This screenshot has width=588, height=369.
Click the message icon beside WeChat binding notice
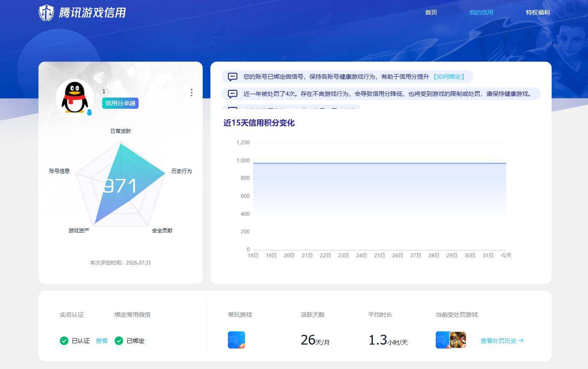[233, 77]
